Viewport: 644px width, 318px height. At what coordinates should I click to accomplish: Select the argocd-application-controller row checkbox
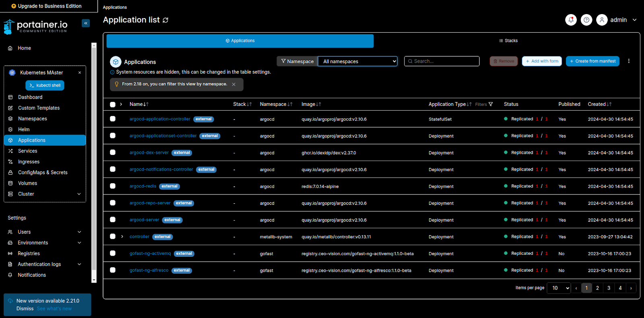pyautogui.click(x=113, y=119)
